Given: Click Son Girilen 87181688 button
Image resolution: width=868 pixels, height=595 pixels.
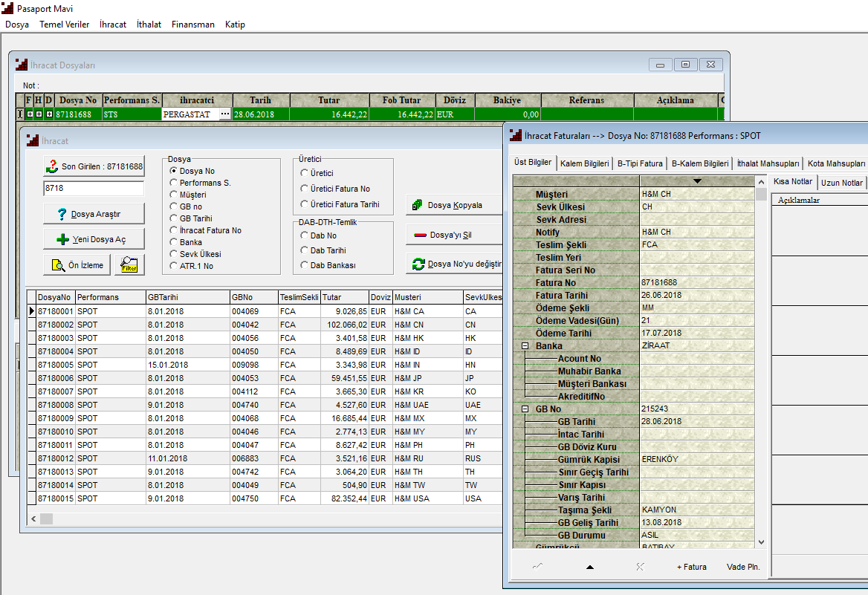Looking at the screenshot, I should click(94, 166).
